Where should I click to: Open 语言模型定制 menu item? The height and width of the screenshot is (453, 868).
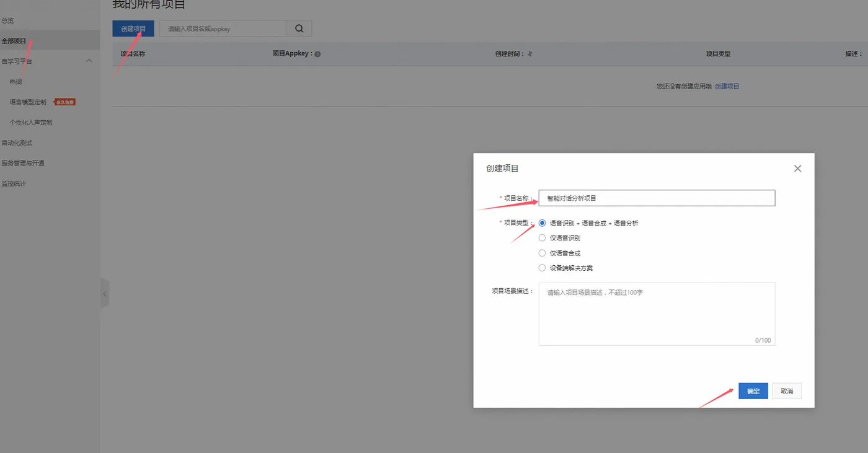[28, 102]
